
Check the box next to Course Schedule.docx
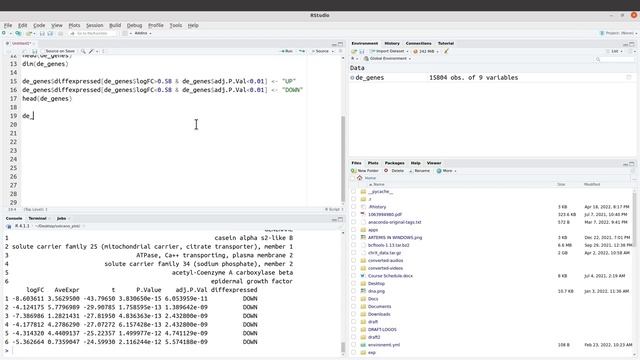tap(353, 276)
